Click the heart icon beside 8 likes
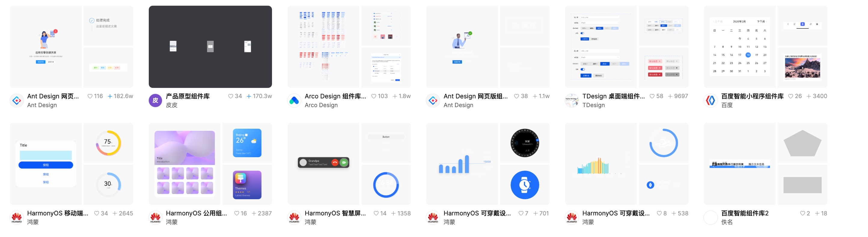 pyautogui.click(x=659, y=213)
